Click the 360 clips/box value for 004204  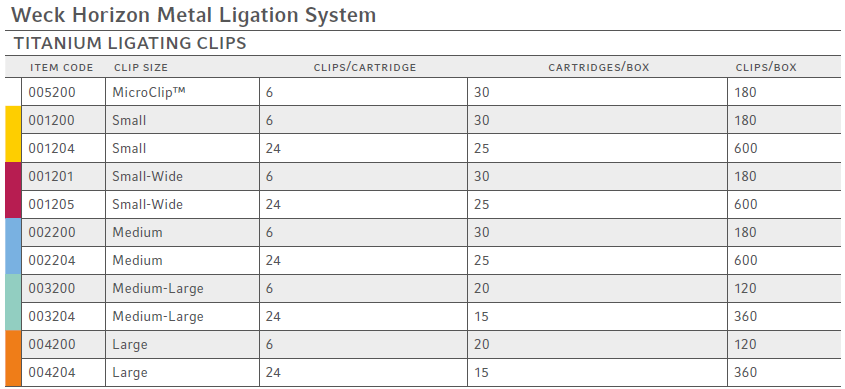pyautogui.click(x=745, y=373)
